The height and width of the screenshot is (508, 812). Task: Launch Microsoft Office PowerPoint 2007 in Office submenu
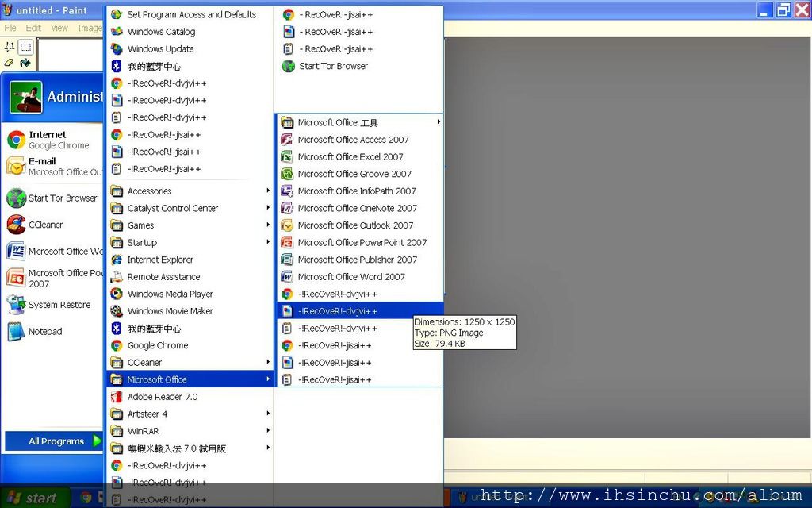click(x=360, y=242)
